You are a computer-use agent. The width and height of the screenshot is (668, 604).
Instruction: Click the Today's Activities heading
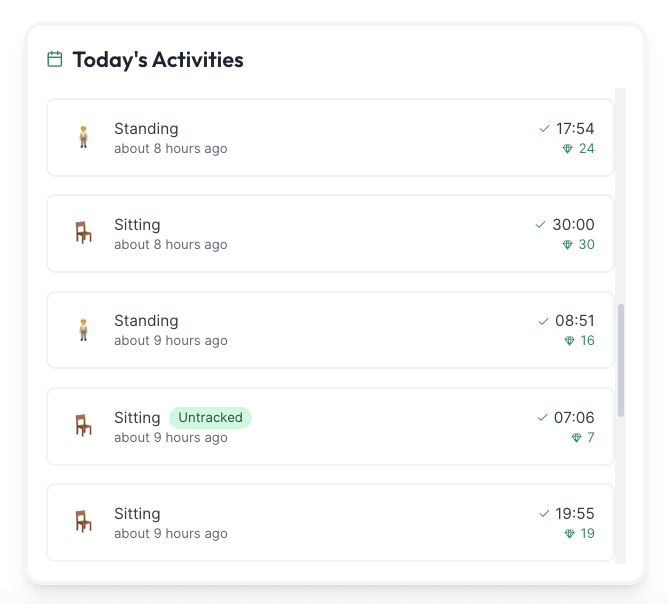tap(158, 59)
